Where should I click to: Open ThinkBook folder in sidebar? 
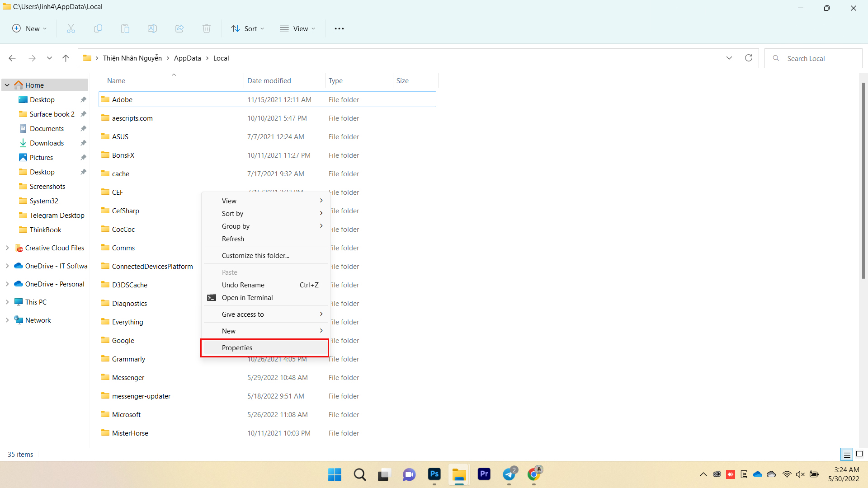tap(45, 230)
